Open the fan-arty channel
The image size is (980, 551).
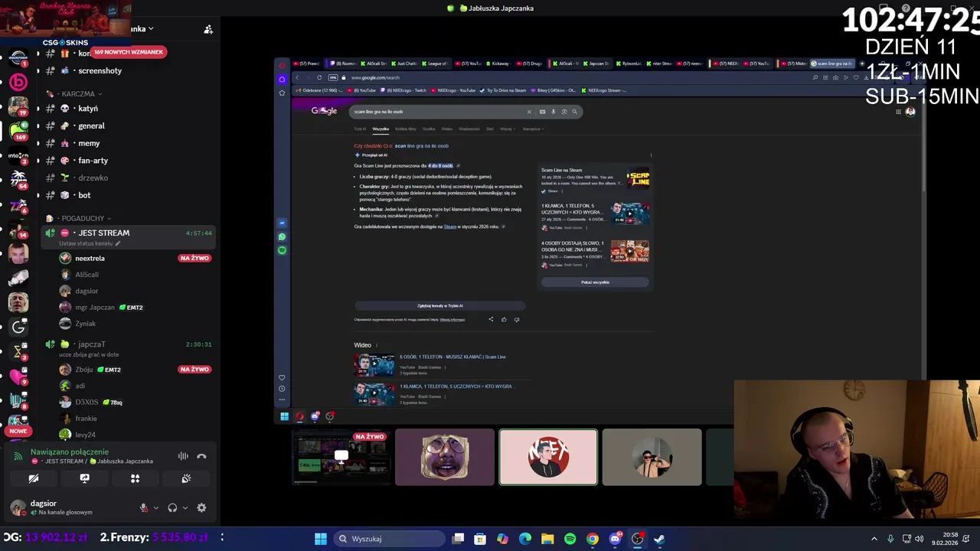coord(93,161)
